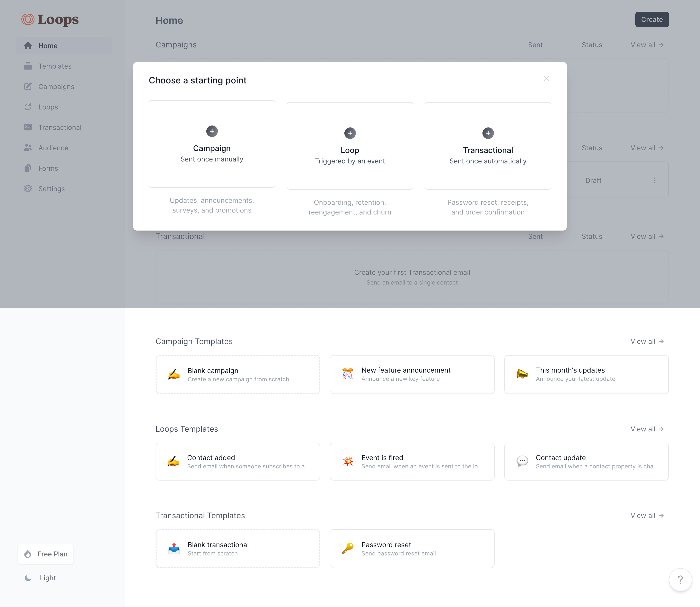Go to Home in the sidebar
The width and height of the screenshot is (700, 607).
(x=64, y=46)
